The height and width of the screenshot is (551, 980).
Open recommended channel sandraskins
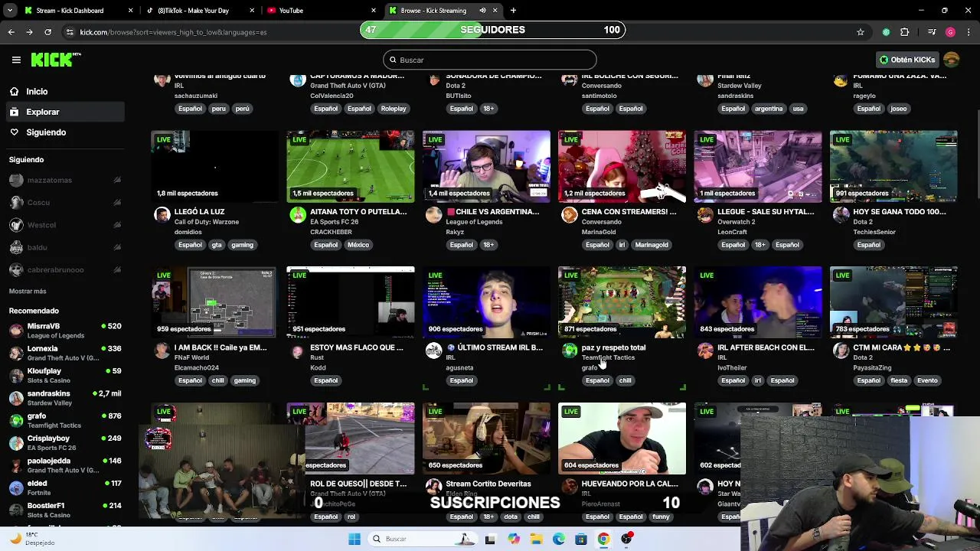click(65, 398)
